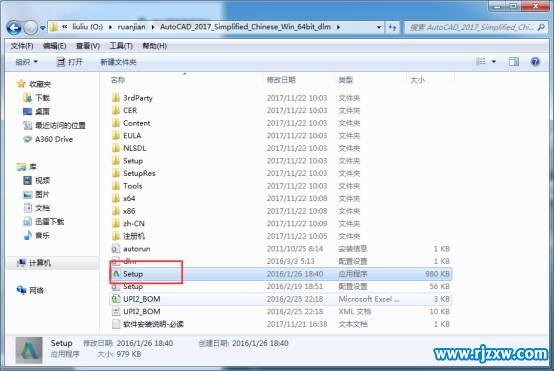Select the CER folder icon
Image resolution: width=554 pixels, height=371 pixels.
pos(116,110)
